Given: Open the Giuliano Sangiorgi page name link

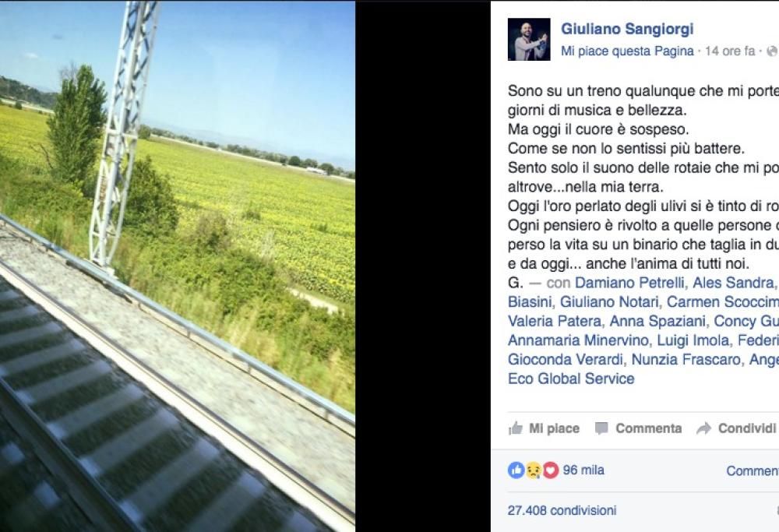Looking at the screenshot, I should tap(627, 29).
